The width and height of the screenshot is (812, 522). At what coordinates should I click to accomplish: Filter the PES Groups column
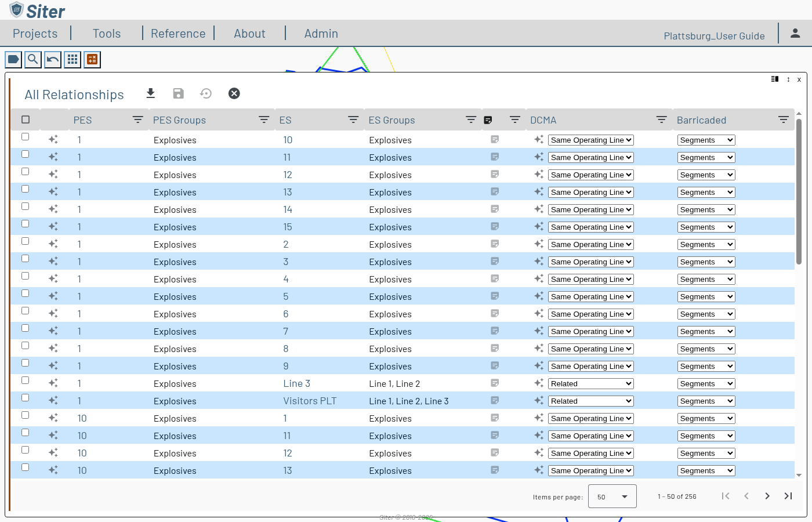click(x=264, y=119)
